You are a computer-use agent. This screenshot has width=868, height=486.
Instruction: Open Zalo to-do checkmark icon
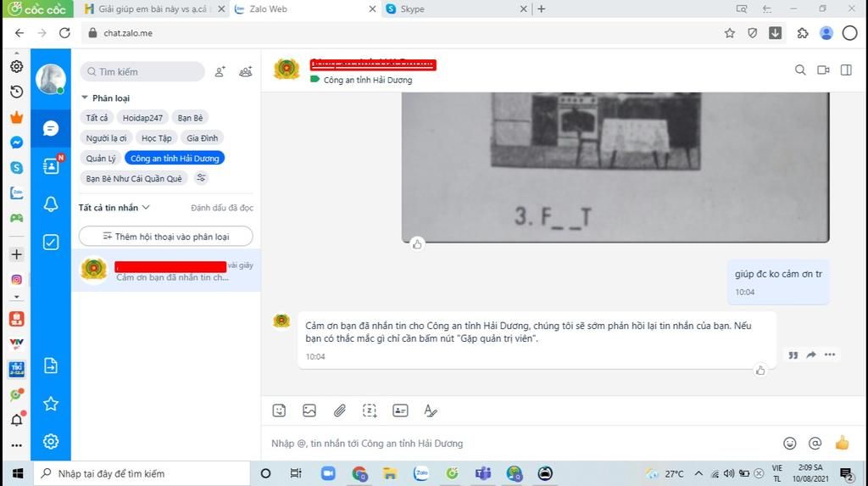point(50,243)
